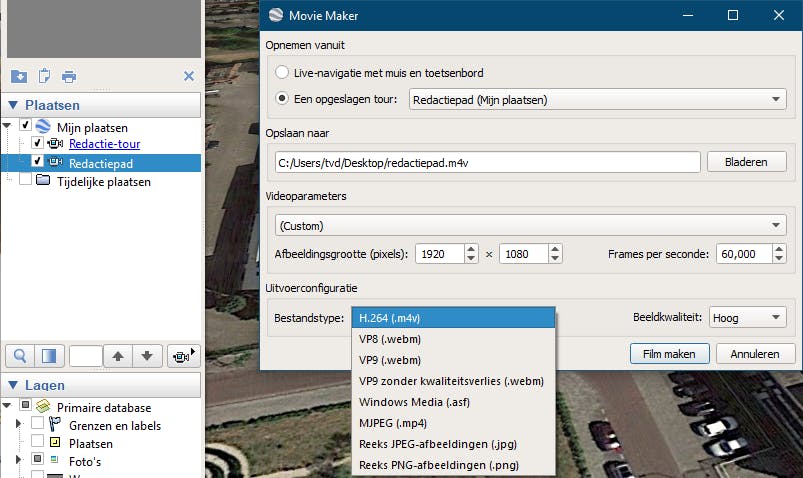
Task: Choose Reeks PNG-afbeeldingen (.png)
Action: point(453,465)
